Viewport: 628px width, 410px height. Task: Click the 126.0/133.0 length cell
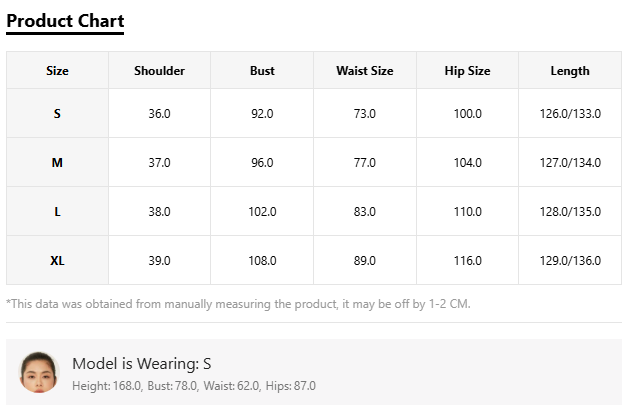click(x=570, y=114)
